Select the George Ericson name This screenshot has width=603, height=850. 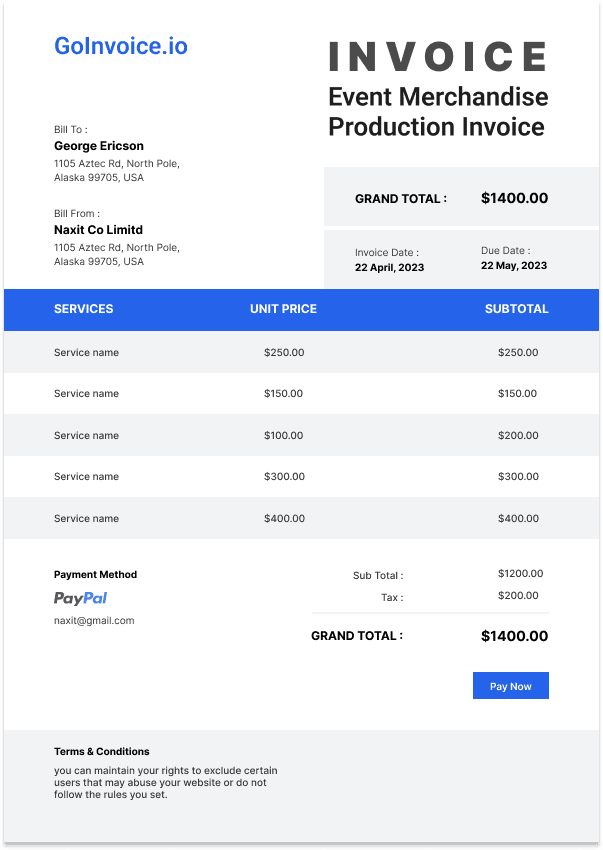(x=99, y=146)
